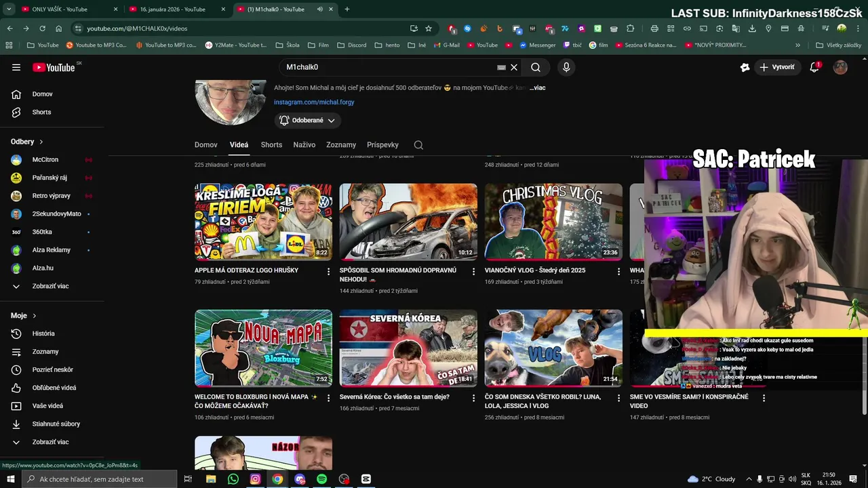This screenshot has width=868, height=488.
Task: Switch to Domov channel tab
Action: click(206, 145)
